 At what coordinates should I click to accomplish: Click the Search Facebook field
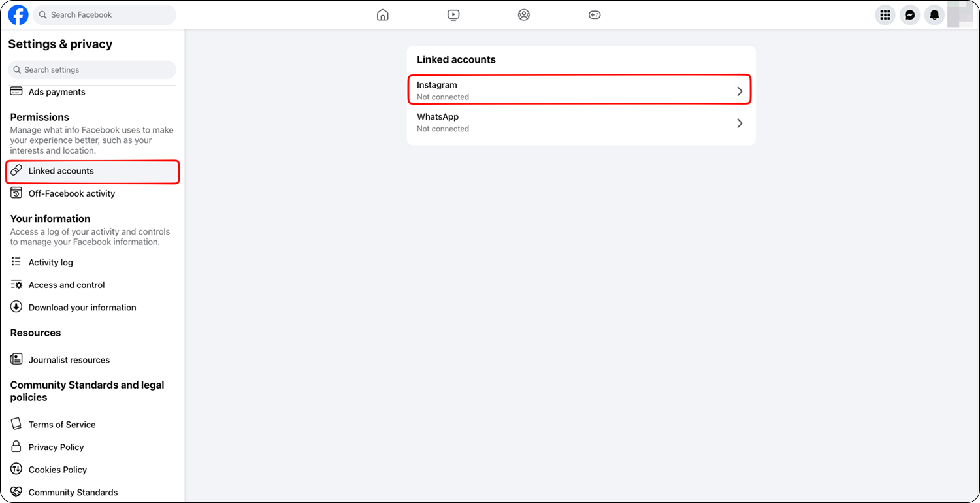coord(105,14)
